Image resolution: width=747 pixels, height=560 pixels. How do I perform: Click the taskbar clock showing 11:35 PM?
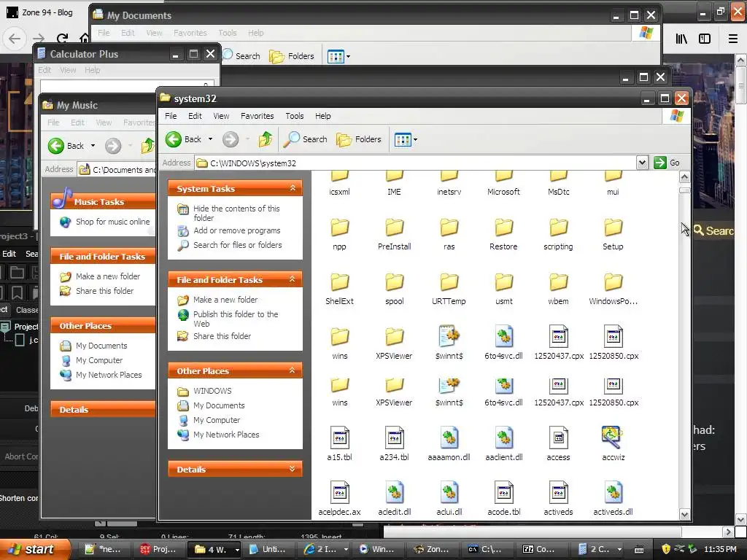(x=720, y=549)
